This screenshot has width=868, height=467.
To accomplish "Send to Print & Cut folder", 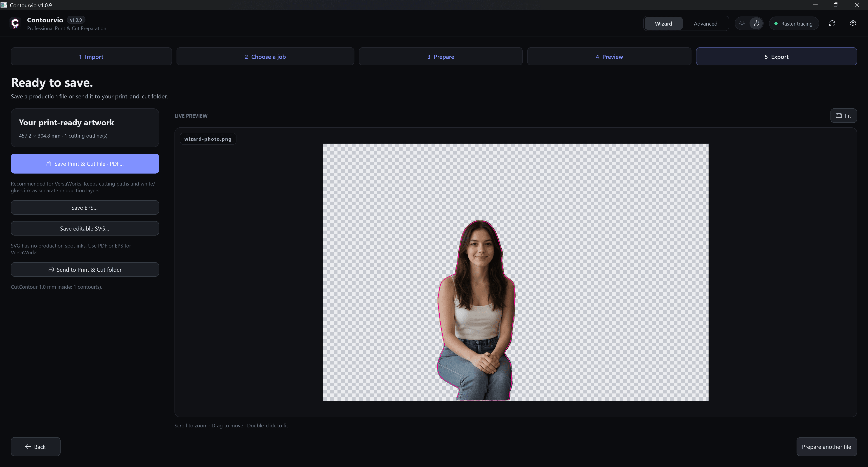I will point(85,270).
